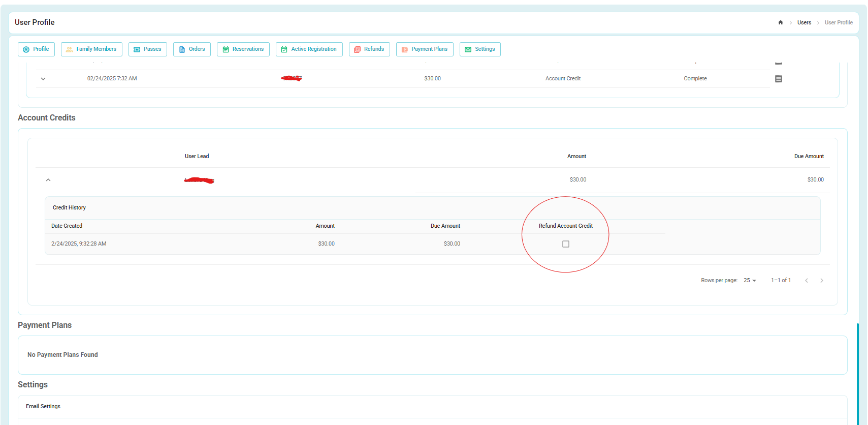Click the Email Settings row
This screenshot has height=425, width=868.
point(433,407)
